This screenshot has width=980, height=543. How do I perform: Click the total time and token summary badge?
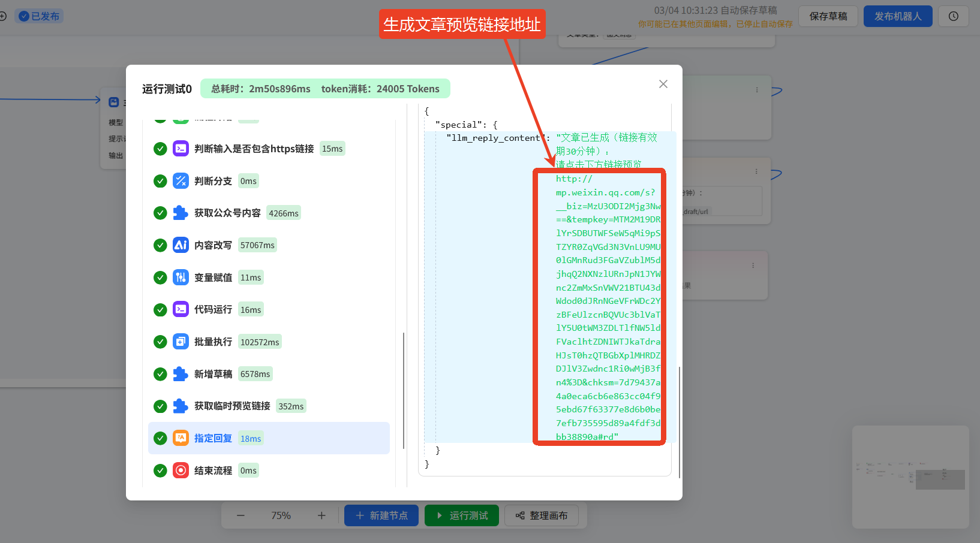pyautogui.click(x=325, y=89)
